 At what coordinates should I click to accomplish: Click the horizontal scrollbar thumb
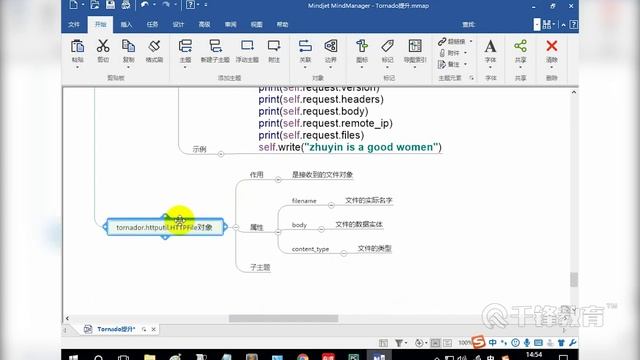(283, 318)
